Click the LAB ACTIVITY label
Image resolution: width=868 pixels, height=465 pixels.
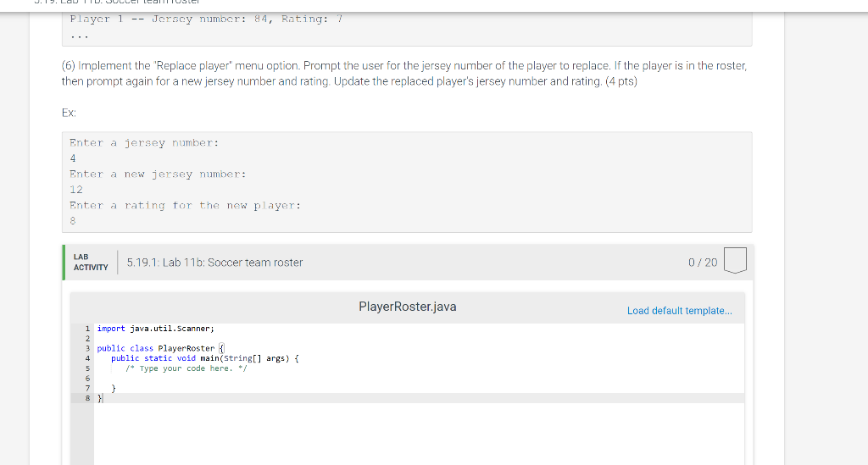(x=91, y=262)
